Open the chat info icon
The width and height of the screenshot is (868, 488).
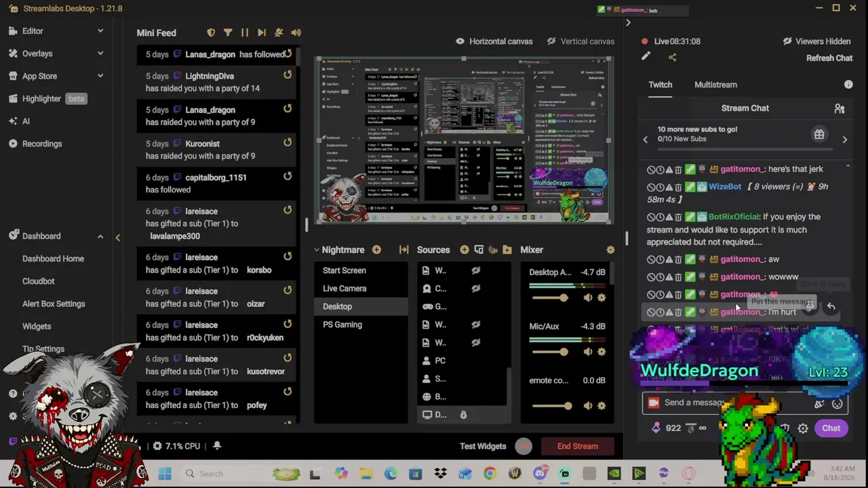coord(848,85)
